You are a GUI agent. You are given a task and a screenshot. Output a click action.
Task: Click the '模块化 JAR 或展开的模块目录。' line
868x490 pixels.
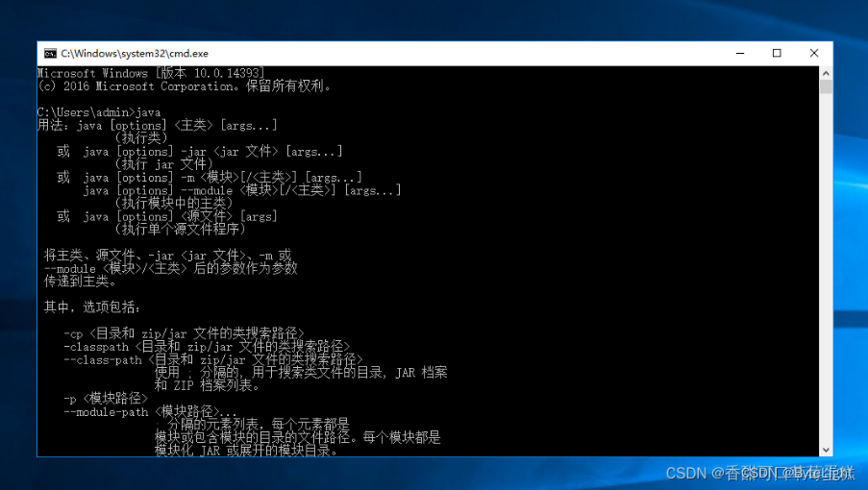tap(246, 451)
